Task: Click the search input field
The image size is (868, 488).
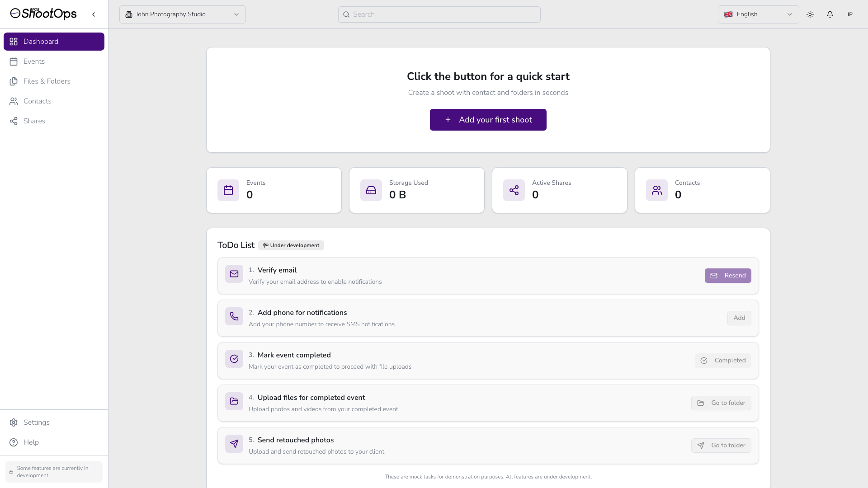Action: (x=439, y=14)
